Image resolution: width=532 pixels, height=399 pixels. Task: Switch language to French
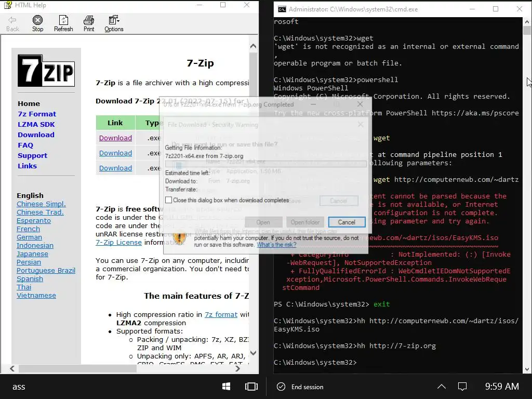28,229
